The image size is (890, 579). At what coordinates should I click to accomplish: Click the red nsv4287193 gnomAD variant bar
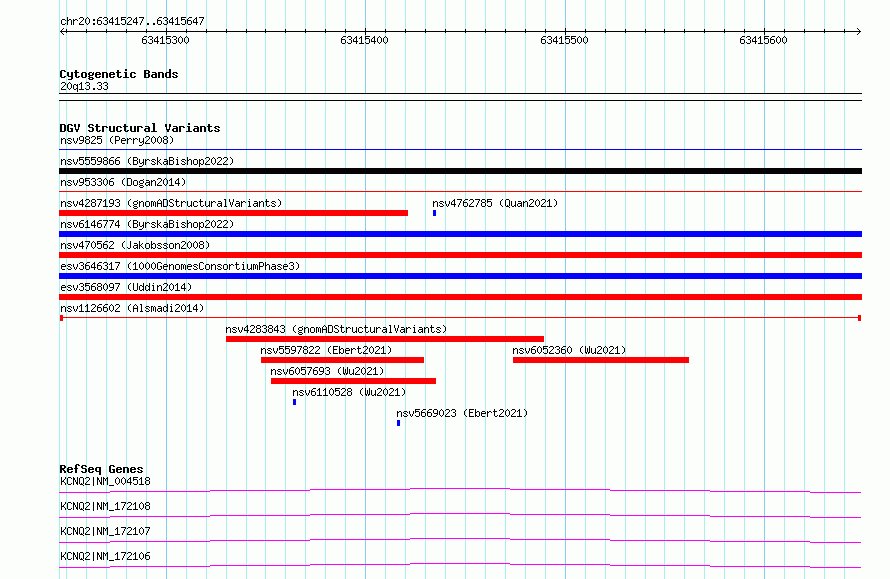click(x=233, y=213)
